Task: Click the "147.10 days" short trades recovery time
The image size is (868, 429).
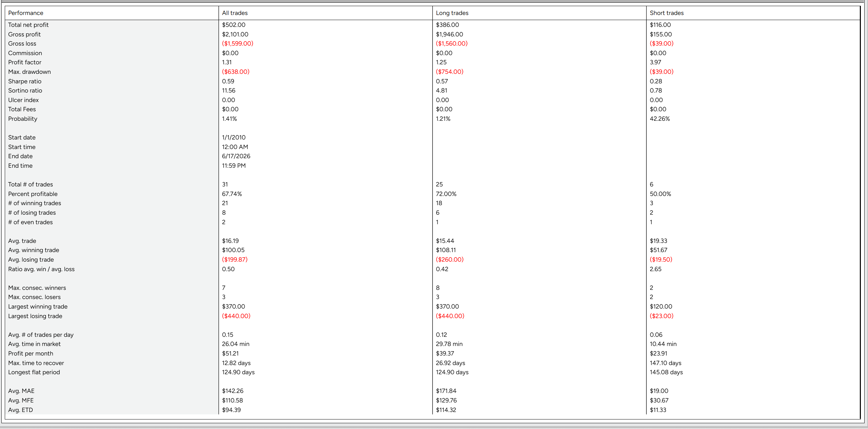Action: pos(666,363)
